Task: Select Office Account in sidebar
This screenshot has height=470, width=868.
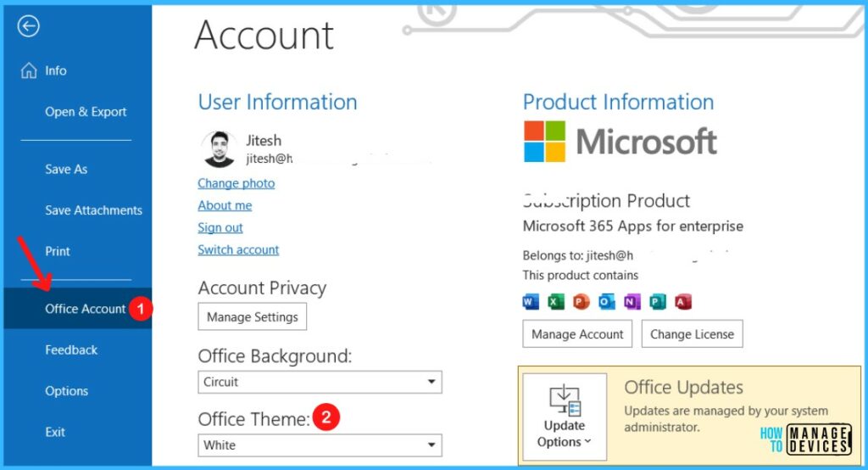Action: coord(77,308)
